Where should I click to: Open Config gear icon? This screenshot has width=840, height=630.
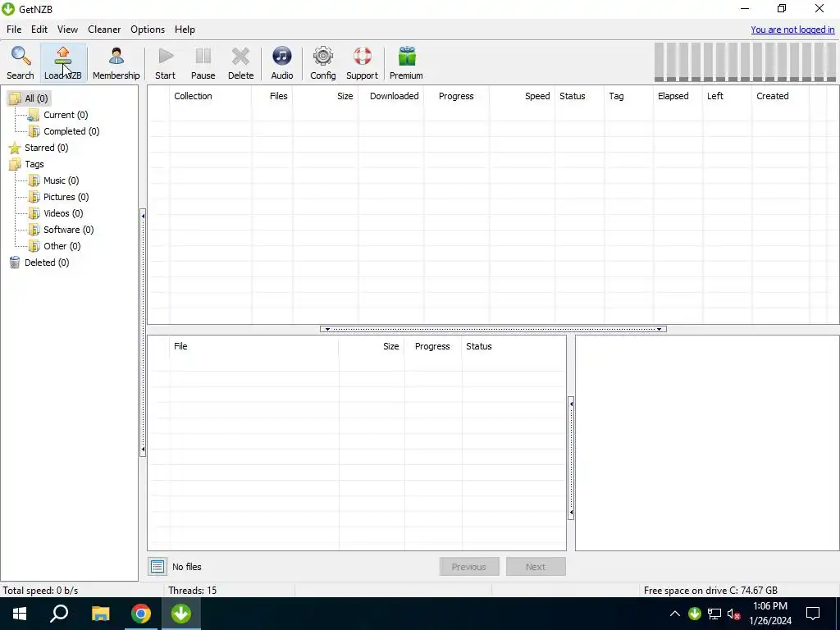[323, 63]
